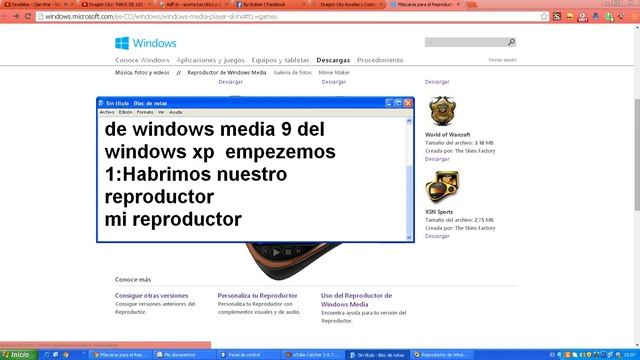The image size is (640, 360).
Task: Click the browser reload button
Action: [x=28, y=16]
